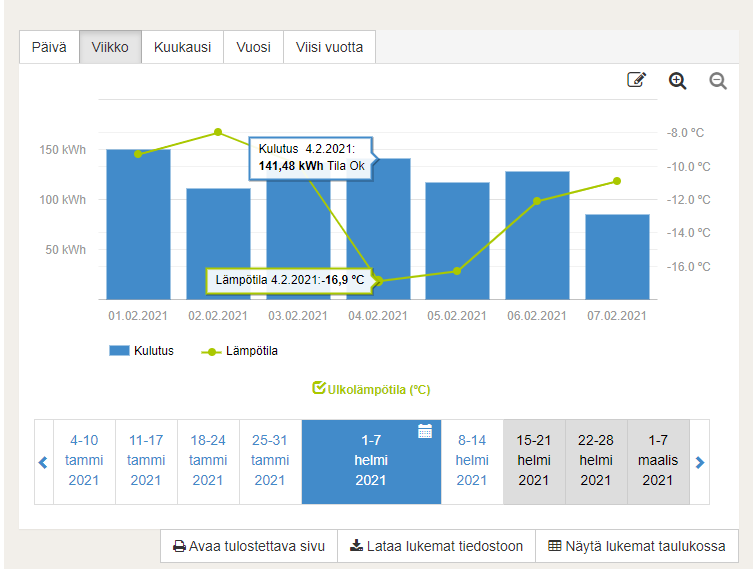Click Näytä lukemat taulukossa button

[637, 546]
